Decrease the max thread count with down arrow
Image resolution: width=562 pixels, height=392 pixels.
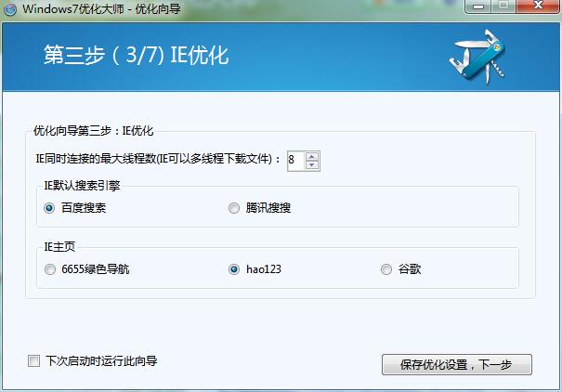(x=312, y=164)
